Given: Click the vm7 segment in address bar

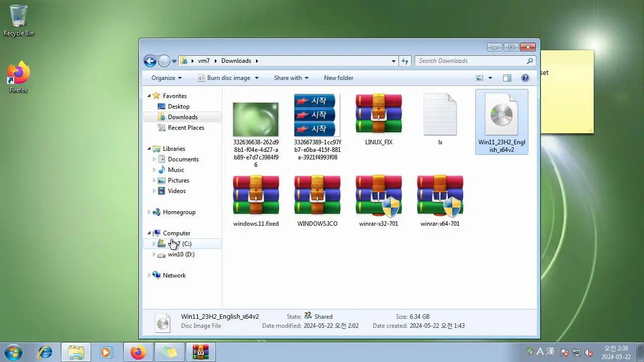Looking at the screenshot, I should point(204,61).
